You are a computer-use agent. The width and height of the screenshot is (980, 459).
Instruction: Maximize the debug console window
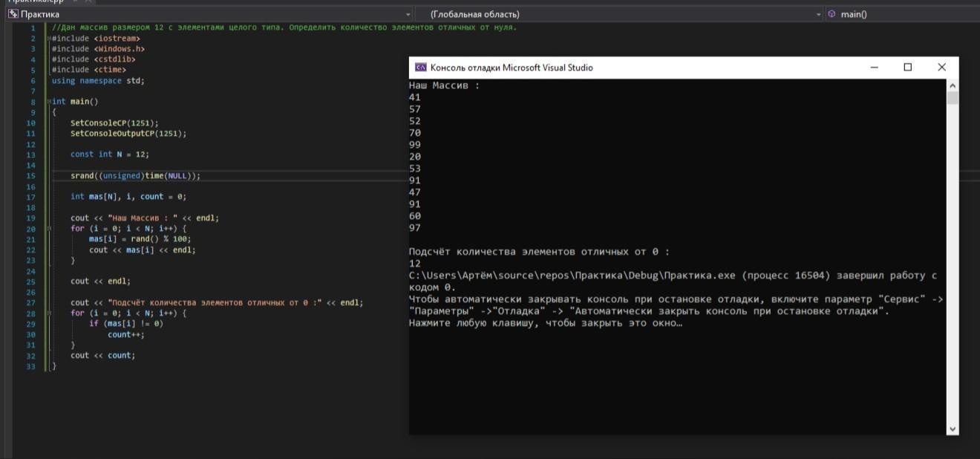(907, 68)
